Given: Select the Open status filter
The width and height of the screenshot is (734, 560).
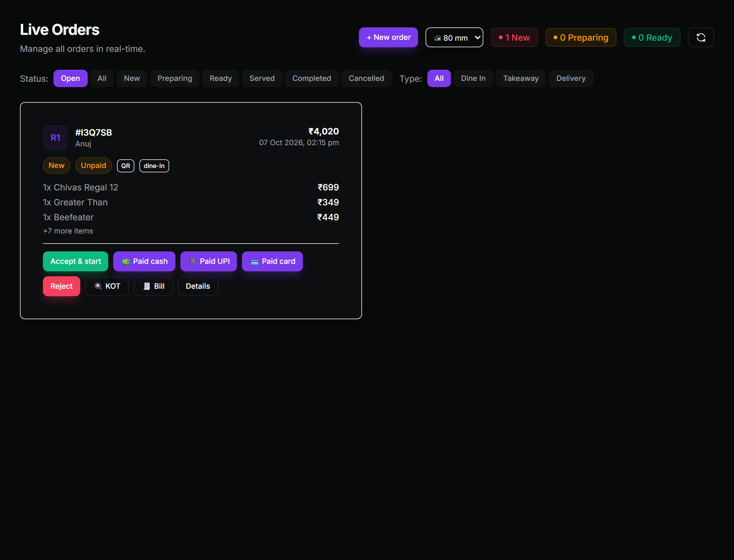Looking at the screenshot, I should [70, 78].
